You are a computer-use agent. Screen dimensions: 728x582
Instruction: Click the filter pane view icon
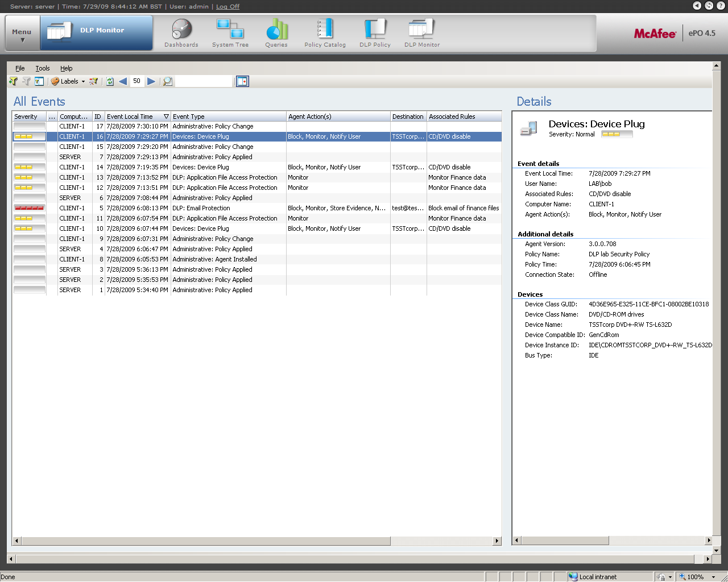pos(39,81)
